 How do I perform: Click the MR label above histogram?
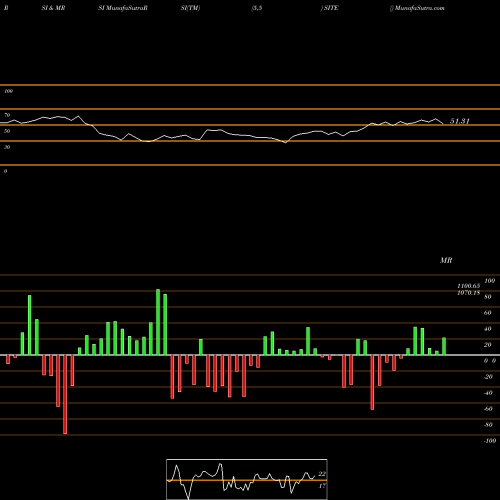pyautogui.click(x=446, y=260)
